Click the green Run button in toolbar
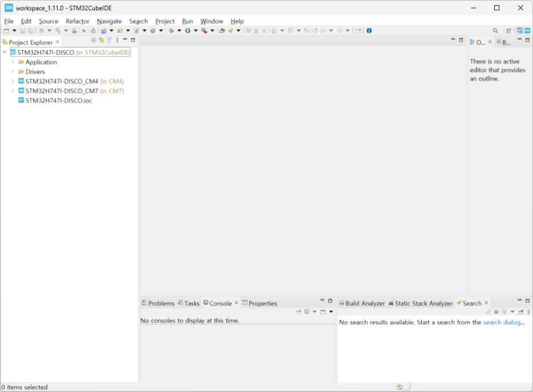 tap(188, 31)
